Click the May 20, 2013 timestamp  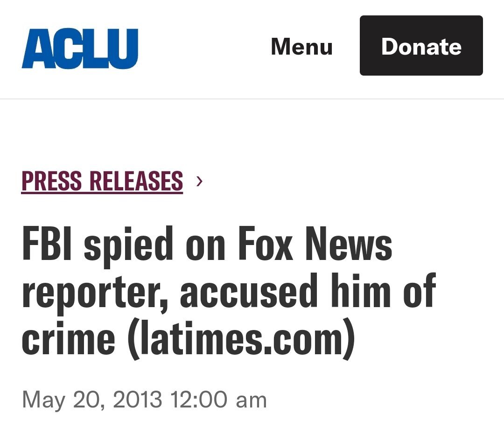pyautogui.click(x=144, y=400)
